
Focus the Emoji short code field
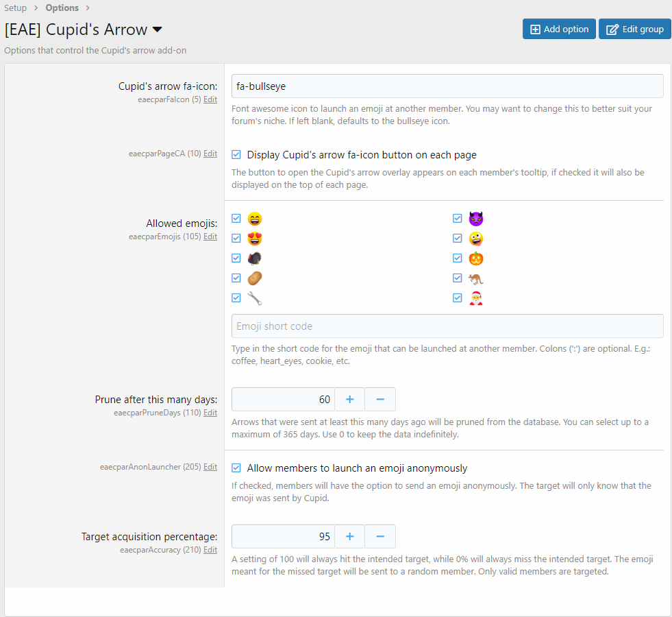[x=447, y=326]
